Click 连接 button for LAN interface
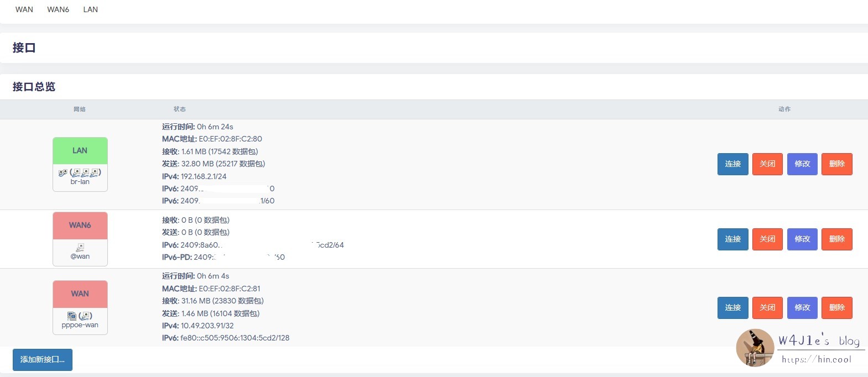 pos(732,164)
